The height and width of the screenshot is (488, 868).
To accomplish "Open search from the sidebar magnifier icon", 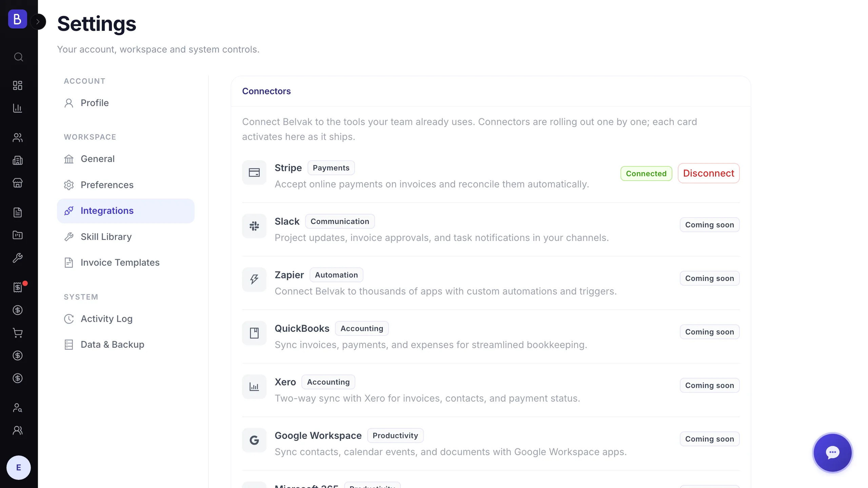I will point(18,57).
